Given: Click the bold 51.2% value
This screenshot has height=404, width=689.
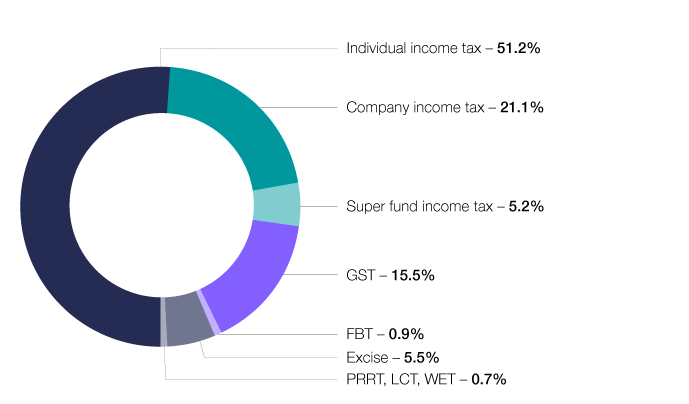Looking at the screenshot, I should [x=519, y=48].
